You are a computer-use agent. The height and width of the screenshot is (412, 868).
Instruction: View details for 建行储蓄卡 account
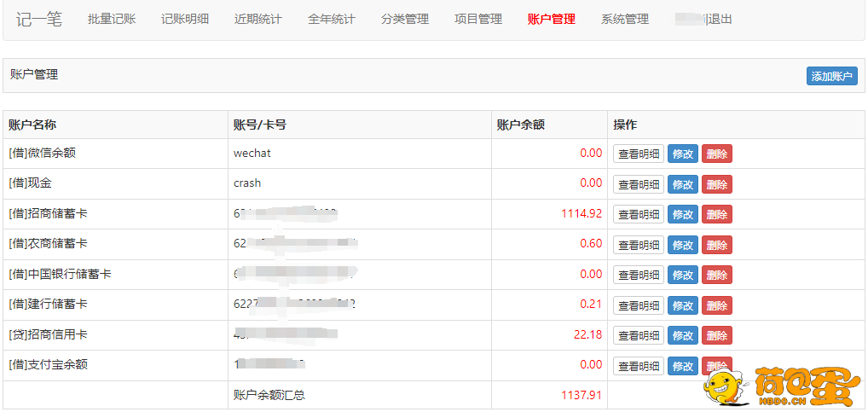pos(639,305)
